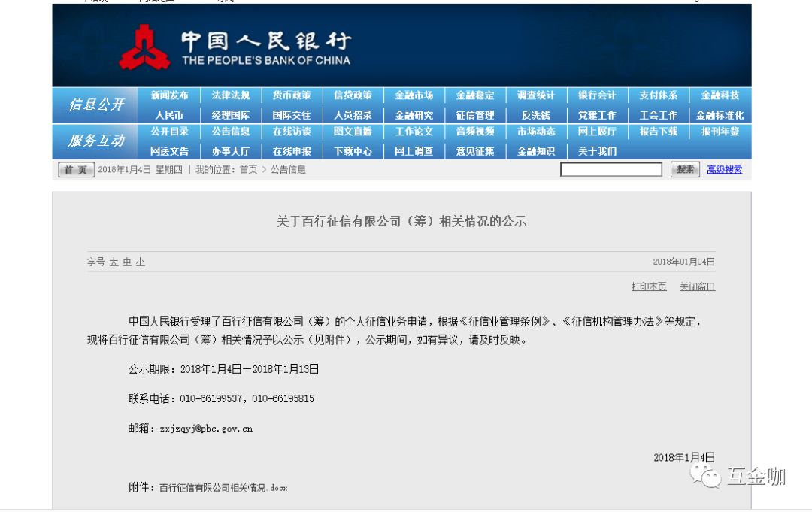Set font size to small (小)

coord(141,262)
